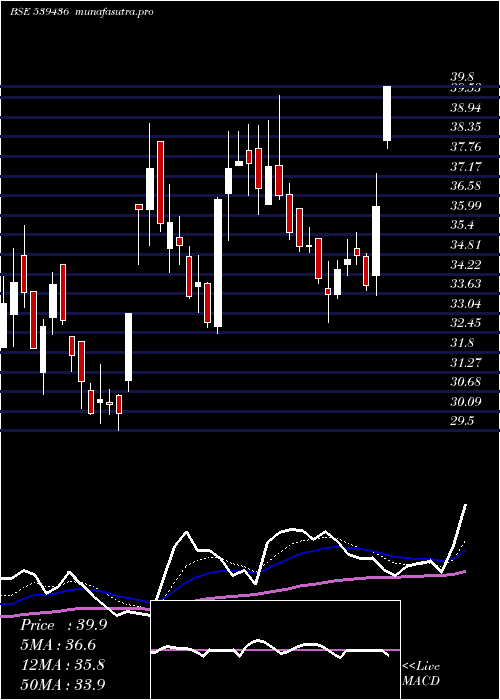Click the 12MA : 35.8 legend entry
Image resolution: width=500 pixels, height=700 pixels.
tap(63, 665)
